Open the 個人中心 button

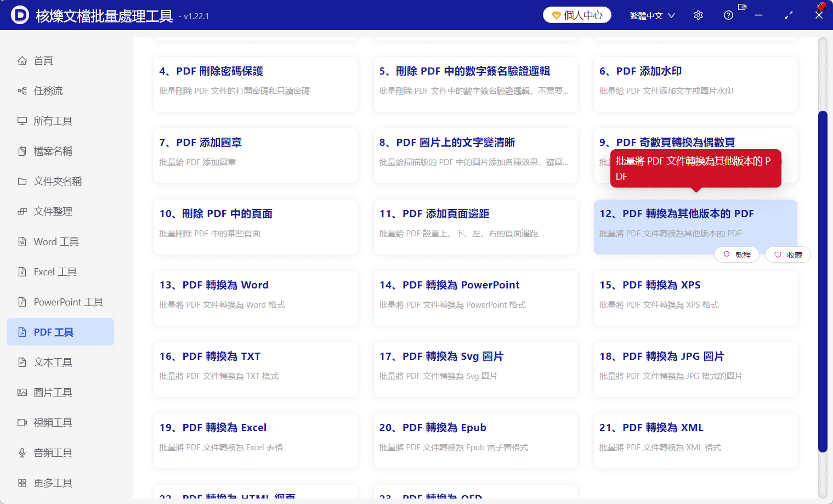(x=577, y=15)
